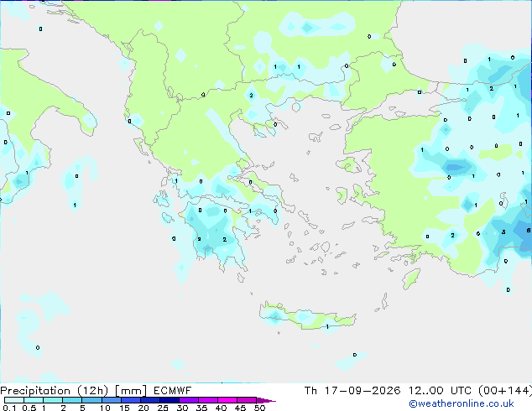Click the ECMWF model label
532x411 pixels.
tap(172, 391)
